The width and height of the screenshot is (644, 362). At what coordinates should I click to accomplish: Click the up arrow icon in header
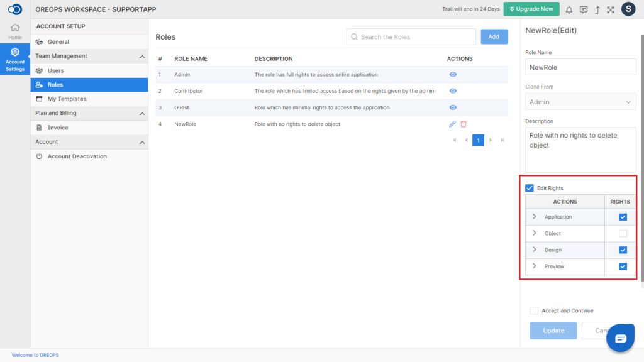click(x=597, y=9)
